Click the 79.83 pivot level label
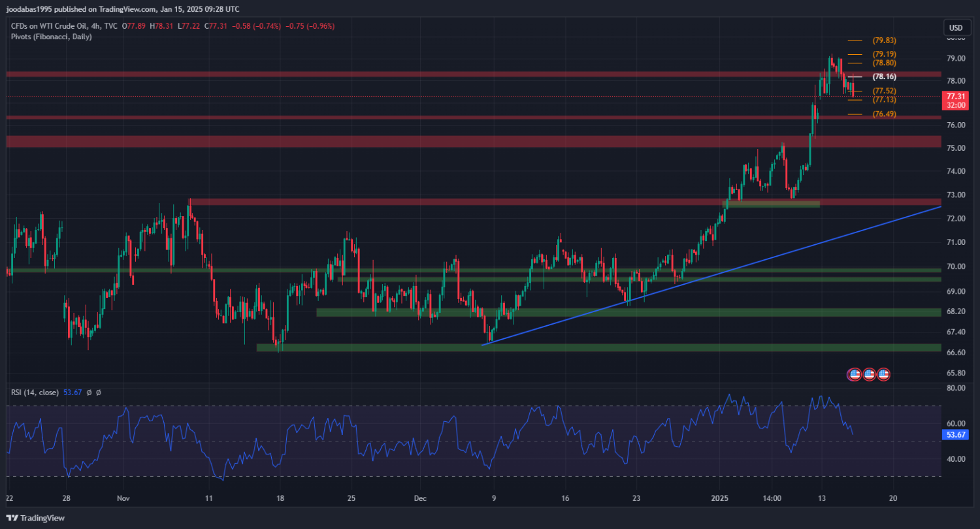Viewport: 980px width, 529px height. [884, 40]
